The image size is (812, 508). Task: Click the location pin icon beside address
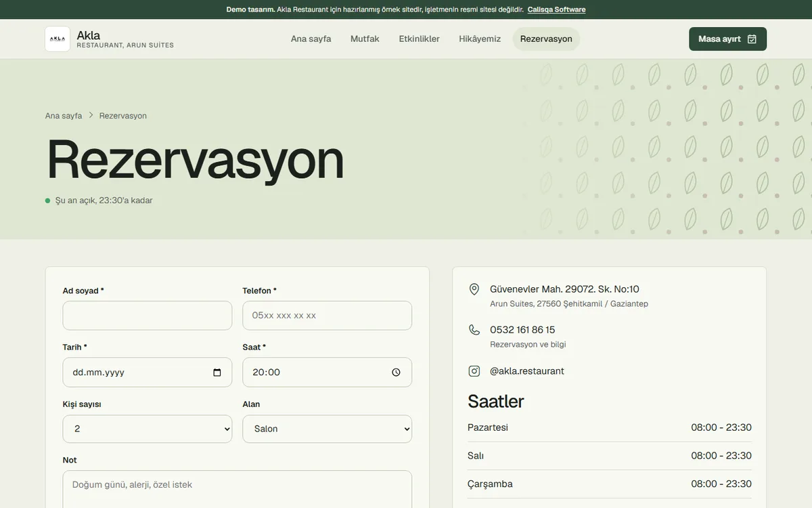tap(474, 289)
